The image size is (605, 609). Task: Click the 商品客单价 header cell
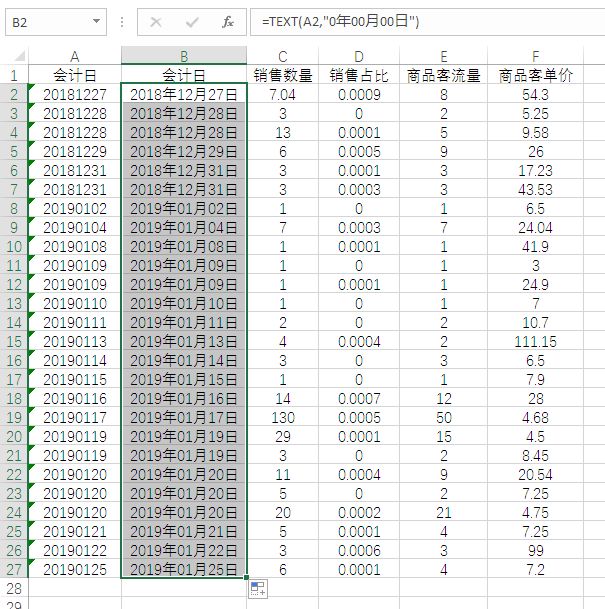click(x=535, y=75)
